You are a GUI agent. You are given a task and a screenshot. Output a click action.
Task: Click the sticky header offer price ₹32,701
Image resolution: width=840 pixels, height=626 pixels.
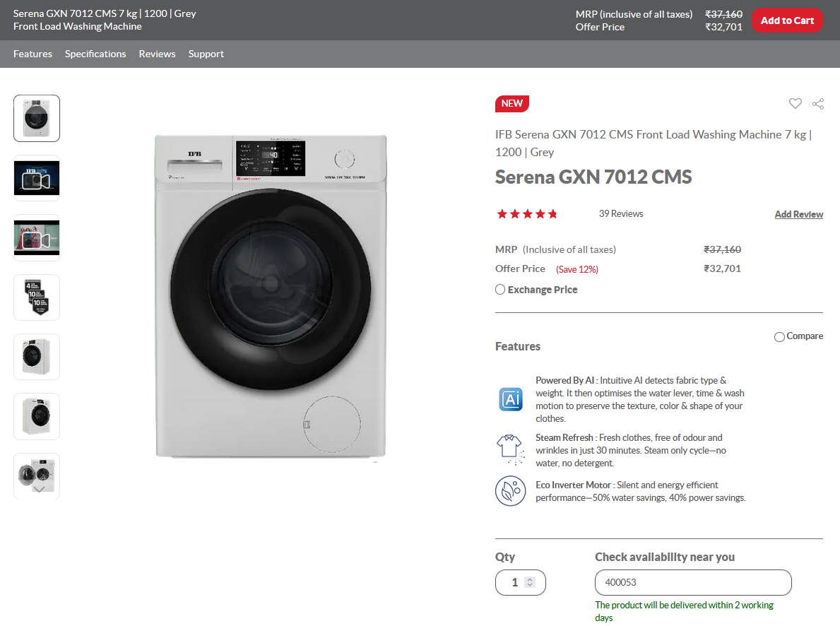coord(723,27)
